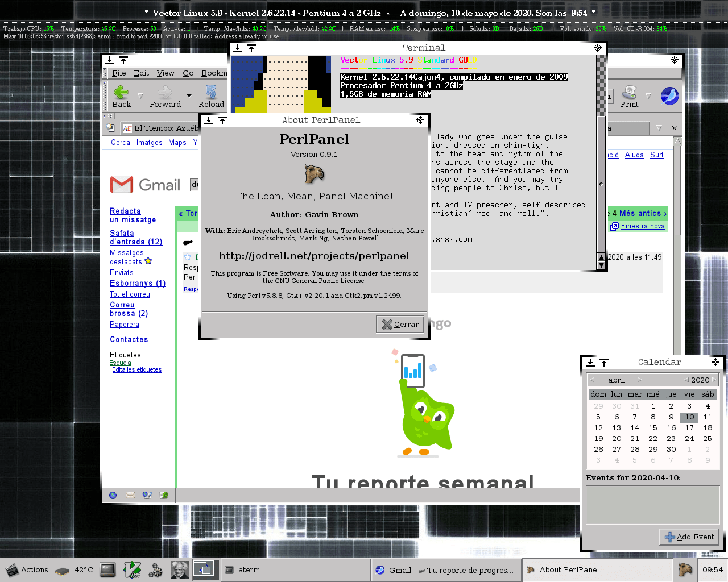The height and width of the screenshot is (582, 728).
Task: Open the Contactes link in Gmail
Action: click(x=129, y=339)
